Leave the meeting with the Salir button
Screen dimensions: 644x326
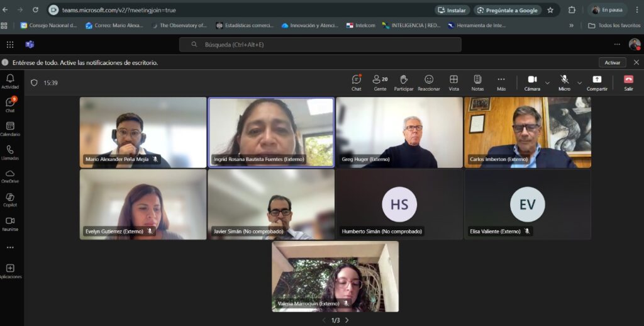pos(628,82)
